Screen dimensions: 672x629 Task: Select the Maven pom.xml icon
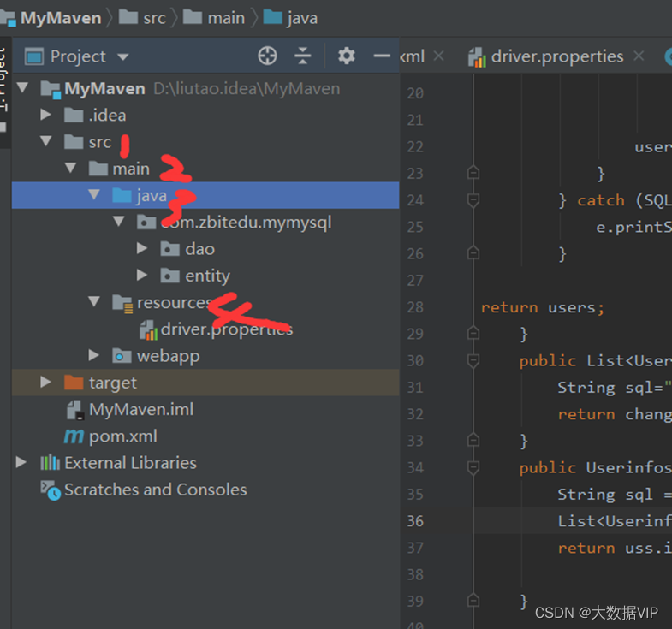[74, 436]
